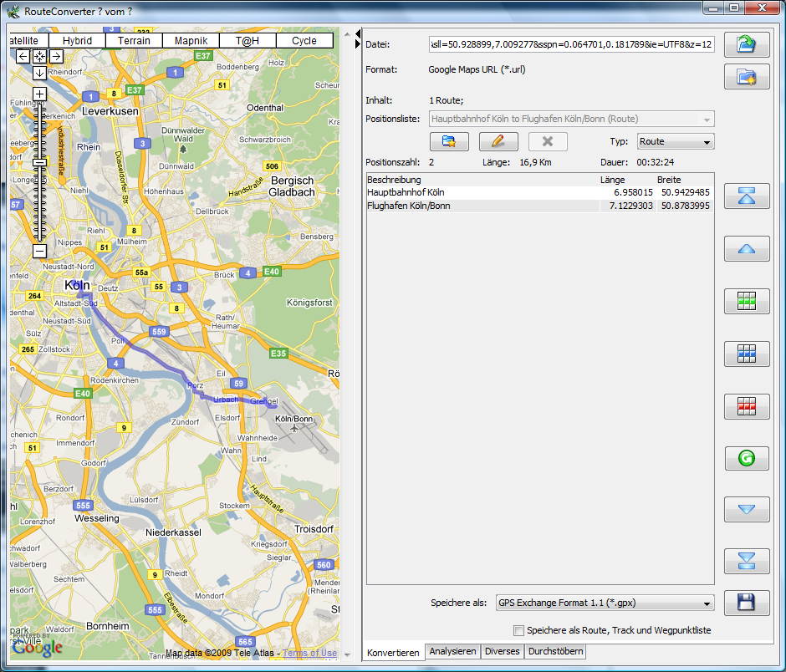The image size is (786, 672).
Task: Open the Durchstöbern tab
Action: [x=555, y=651]
